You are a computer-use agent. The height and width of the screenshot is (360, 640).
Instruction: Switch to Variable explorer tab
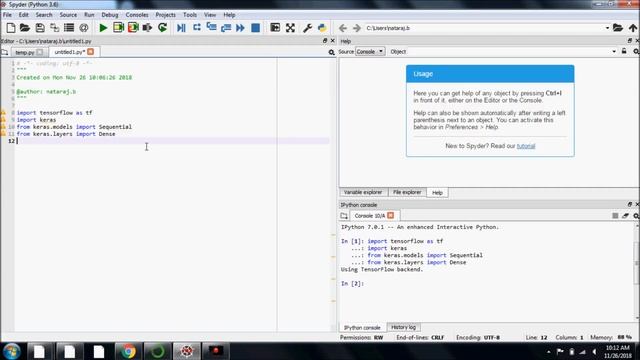[363, 192]
